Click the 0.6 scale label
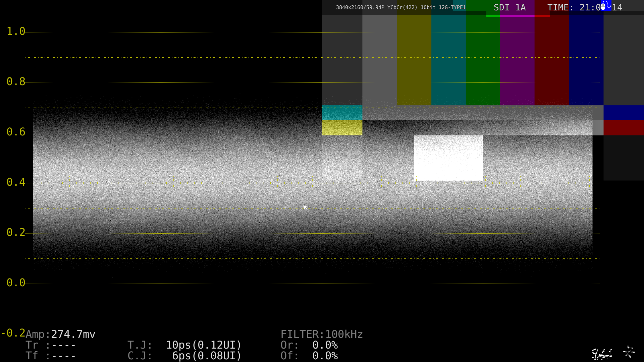Image resolution: width=644 pixels, height=362 pixels. (x=16, y=132)
